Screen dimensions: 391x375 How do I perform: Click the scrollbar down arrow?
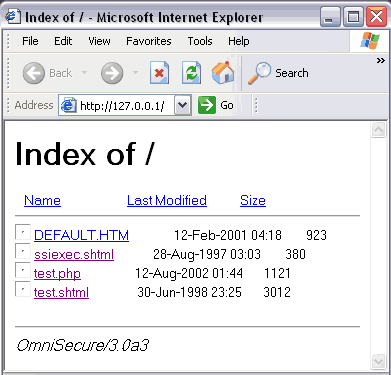pyautogui.click(x=379, y=361)
